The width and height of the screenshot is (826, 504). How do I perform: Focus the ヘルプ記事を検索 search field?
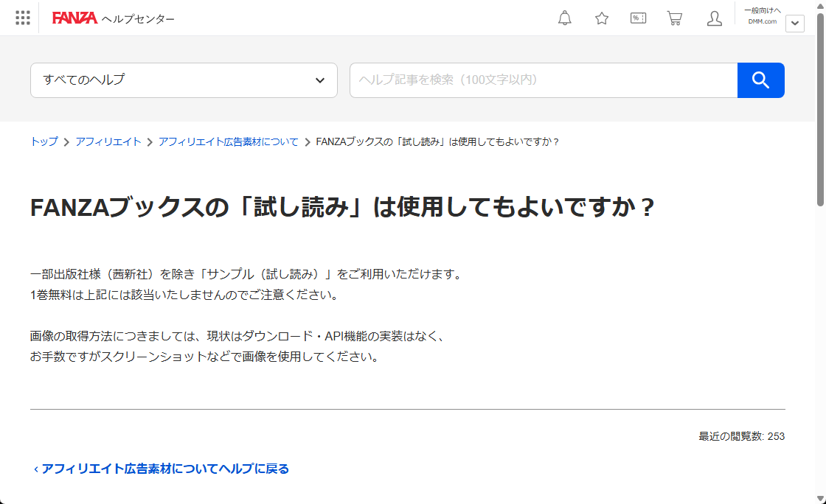(543, 80)
